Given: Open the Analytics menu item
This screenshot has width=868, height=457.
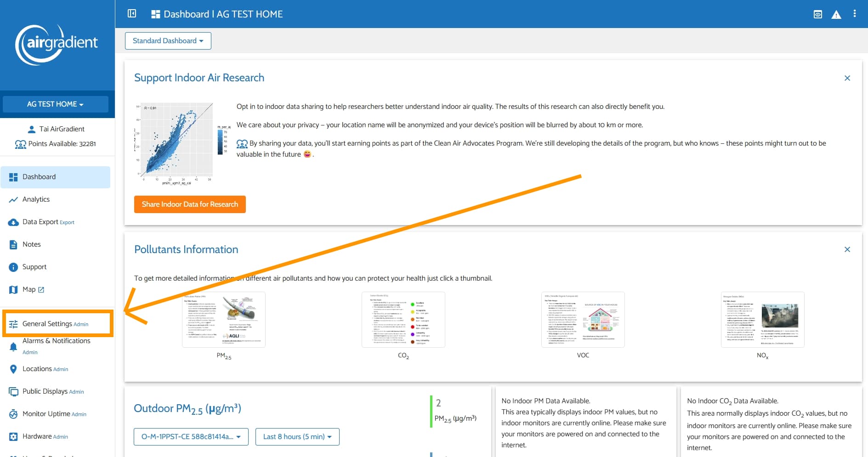Looking at the screenshot, I should [55, 200].
